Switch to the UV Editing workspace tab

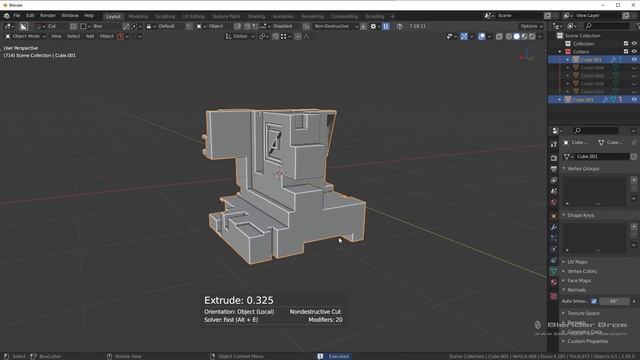193,16
